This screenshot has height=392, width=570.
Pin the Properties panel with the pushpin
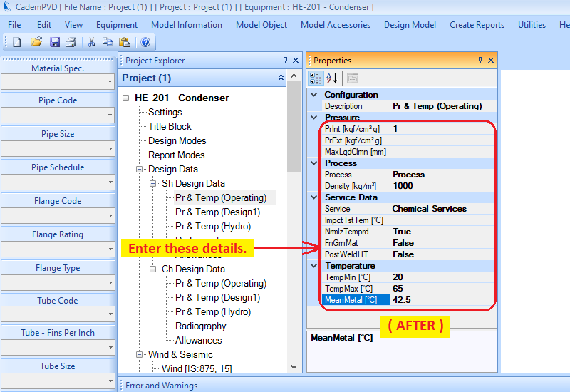[x=479, y=61]
